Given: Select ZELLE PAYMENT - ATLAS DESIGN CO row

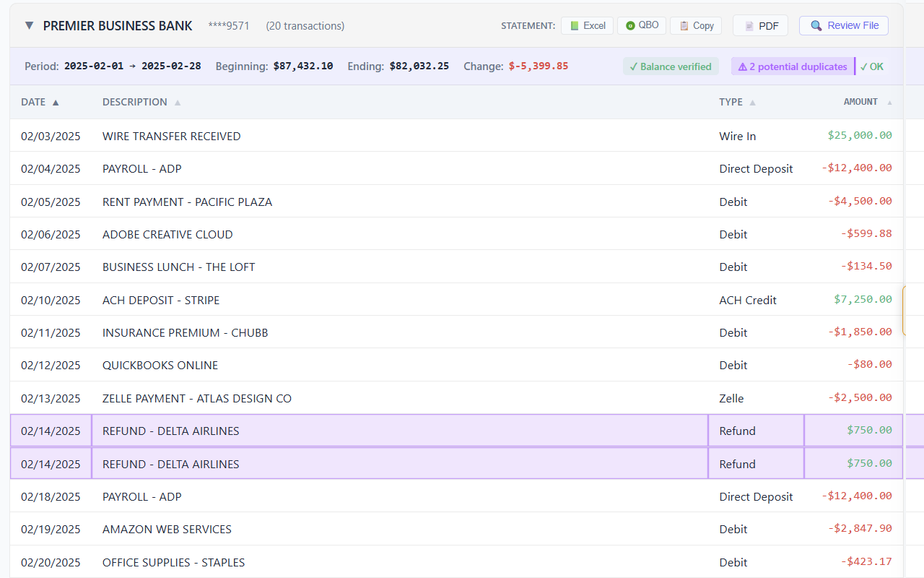Looking at the screenshot, I should 456,398.
